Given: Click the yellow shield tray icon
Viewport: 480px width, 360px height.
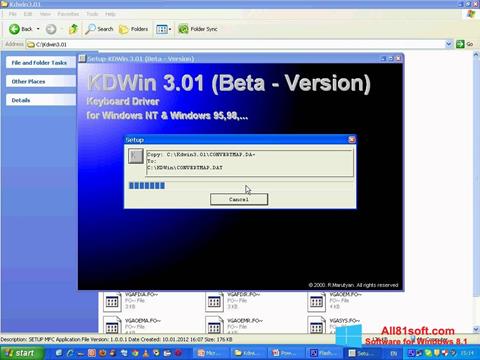Looking at the screenshot, I should point(437,352).
